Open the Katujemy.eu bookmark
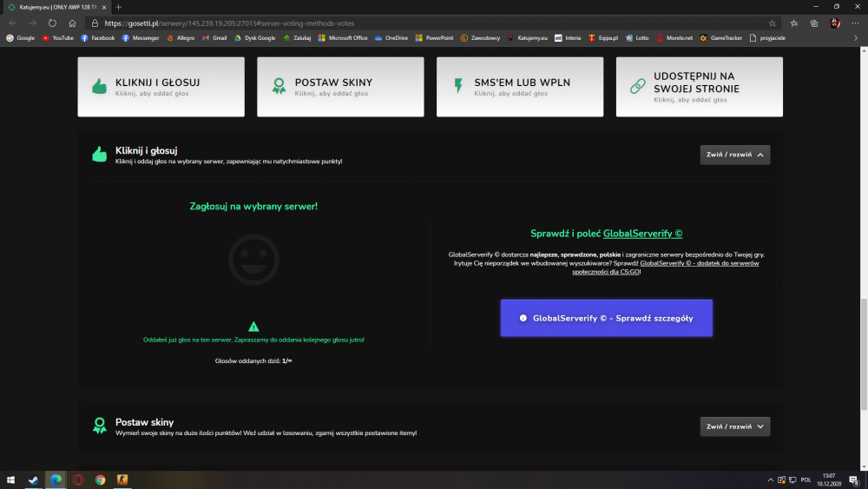 [528, 38]
